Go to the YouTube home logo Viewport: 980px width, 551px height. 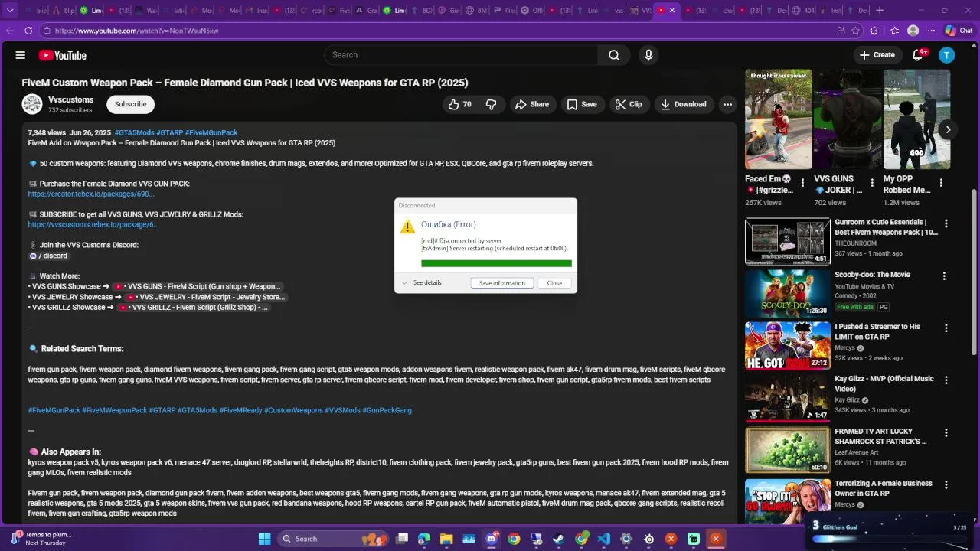click(x=63, y=55)
